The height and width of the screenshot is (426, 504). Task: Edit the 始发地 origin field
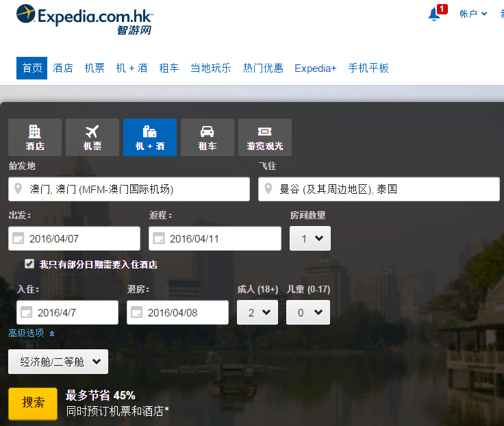pyautogui.click(x=129, y=189)
